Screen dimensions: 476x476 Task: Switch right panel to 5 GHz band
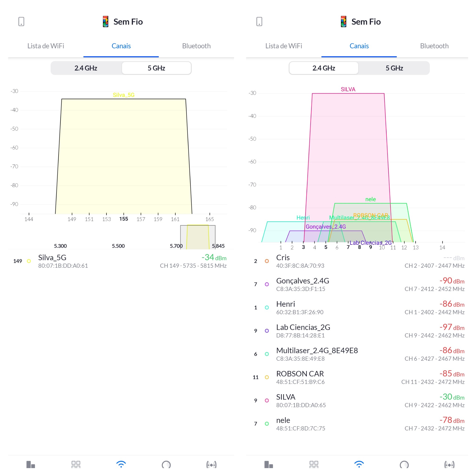coord(394,68)
